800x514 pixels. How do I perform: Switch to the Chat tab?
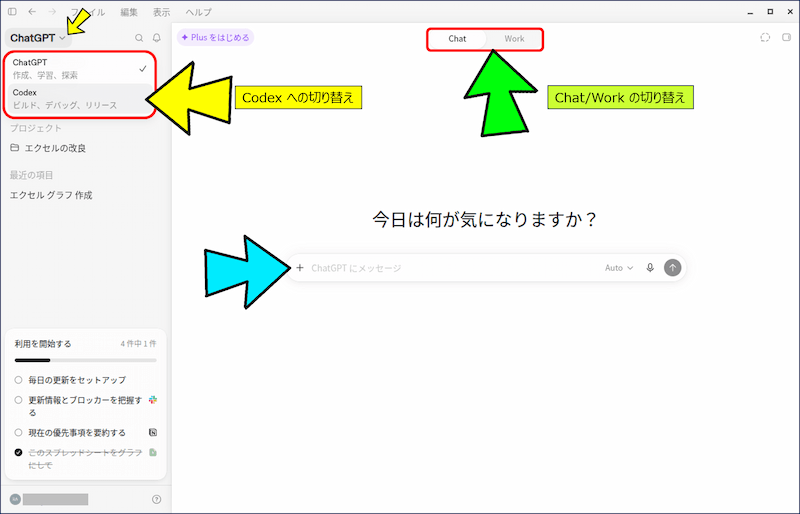[x=457, y=39]
